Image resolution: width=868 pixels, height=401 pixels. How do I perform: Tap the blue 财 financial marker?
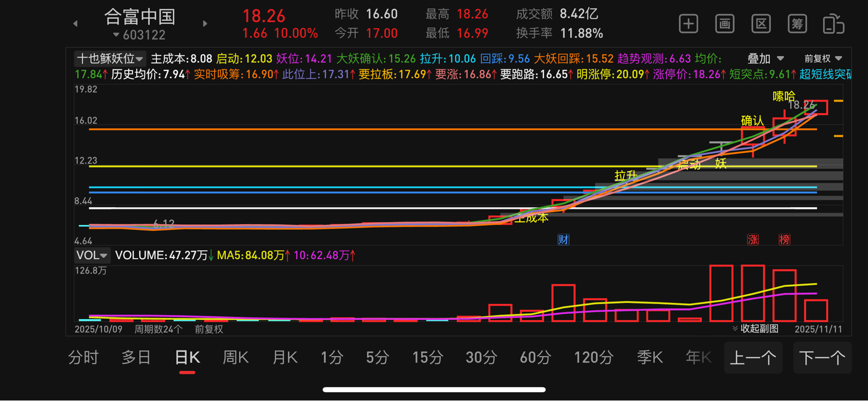point(563,239)
